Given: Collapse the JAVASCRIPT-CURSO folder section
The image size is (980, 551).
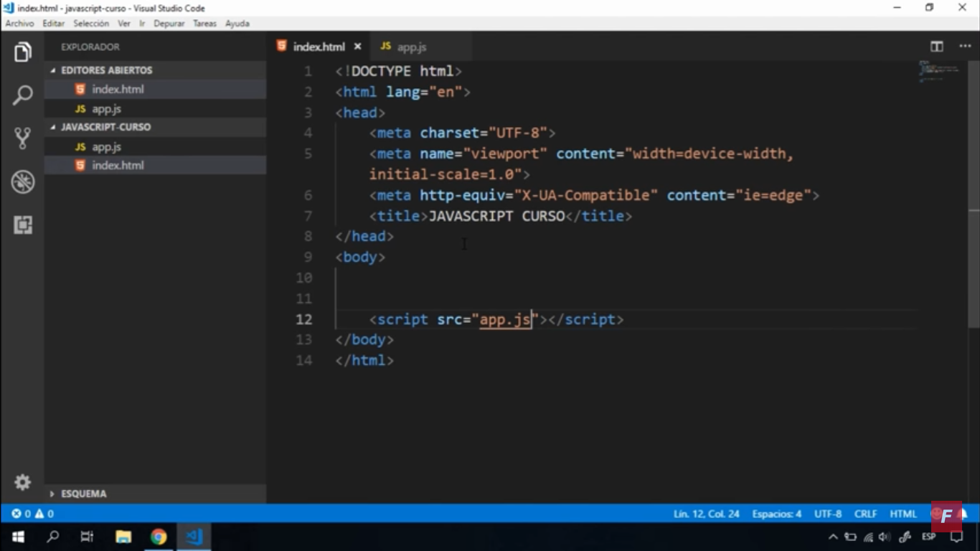Looking at the screenshot, I should click(x=155, y=127).
